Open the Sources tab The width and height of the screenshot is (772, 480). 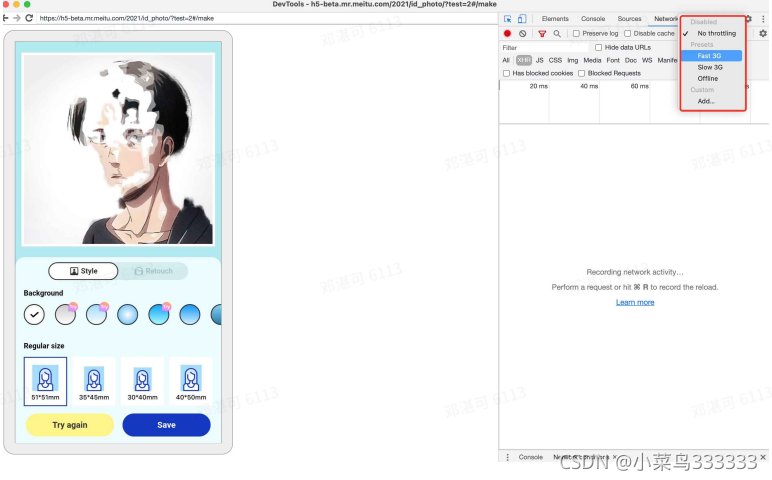tap(629, 19)
